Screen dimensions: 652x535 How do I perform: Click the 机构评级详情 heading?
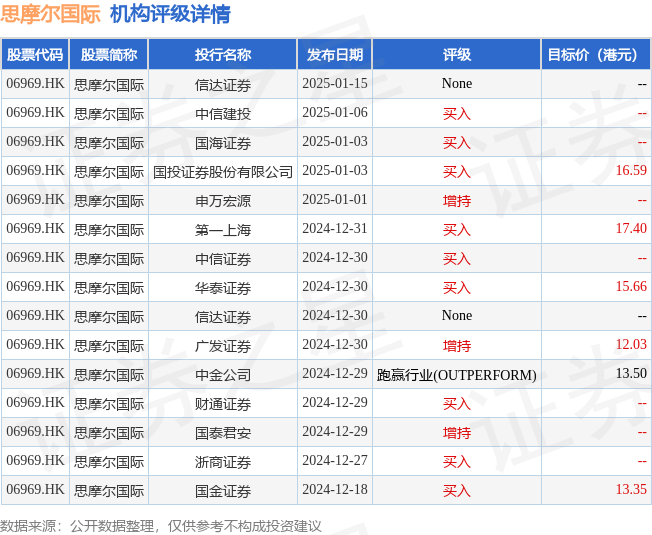point(170,14)
